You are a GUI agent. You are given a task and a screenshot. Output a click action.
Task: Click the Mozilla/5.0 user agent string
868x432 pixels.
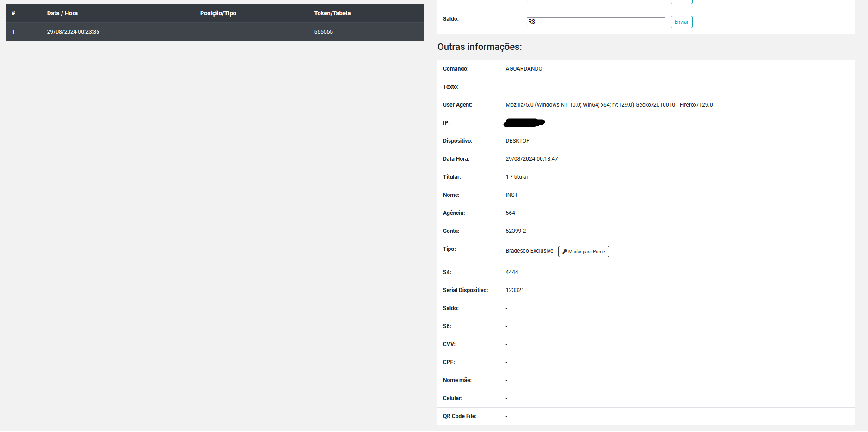coord(609,105)
